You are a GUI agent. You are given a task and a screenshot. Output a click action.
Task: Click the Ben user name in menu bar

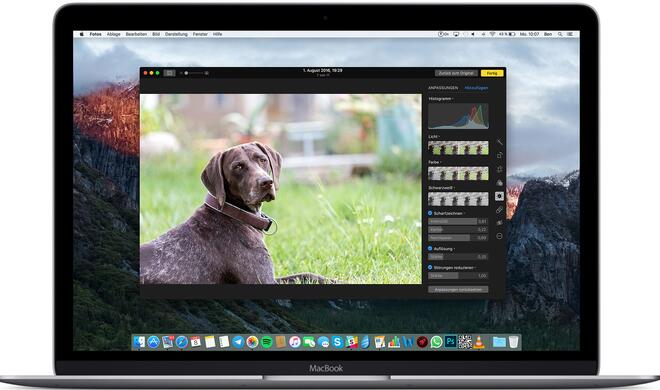[x=548, y=34]
